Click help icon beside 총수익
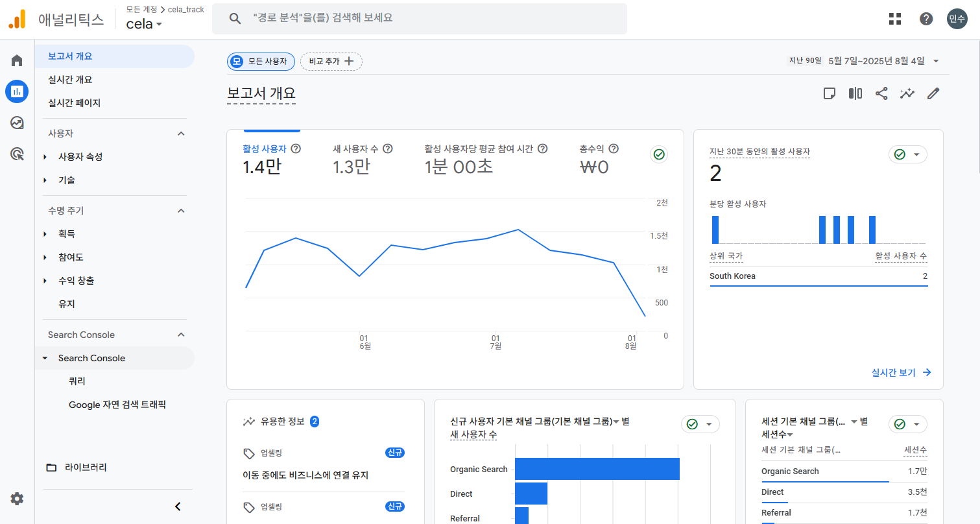Image resolution: width=980 pixels, height=524 pixels. coord(614,149)
